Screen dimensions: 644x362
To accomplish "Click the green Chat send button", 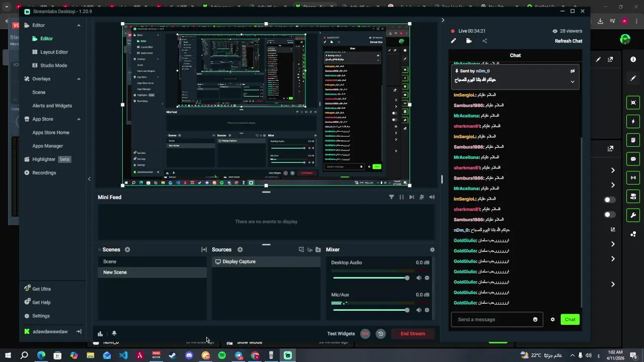I will (x=570, y=319).
